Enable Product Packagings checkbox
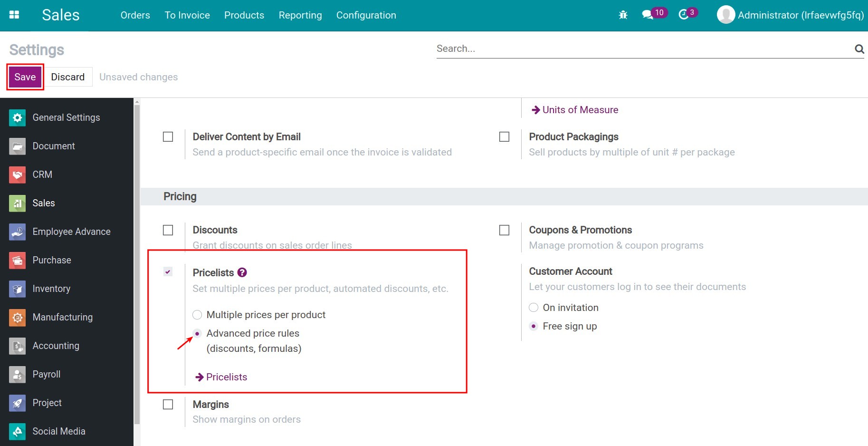This screenshot has width=868, height=446. coord(504,137)
